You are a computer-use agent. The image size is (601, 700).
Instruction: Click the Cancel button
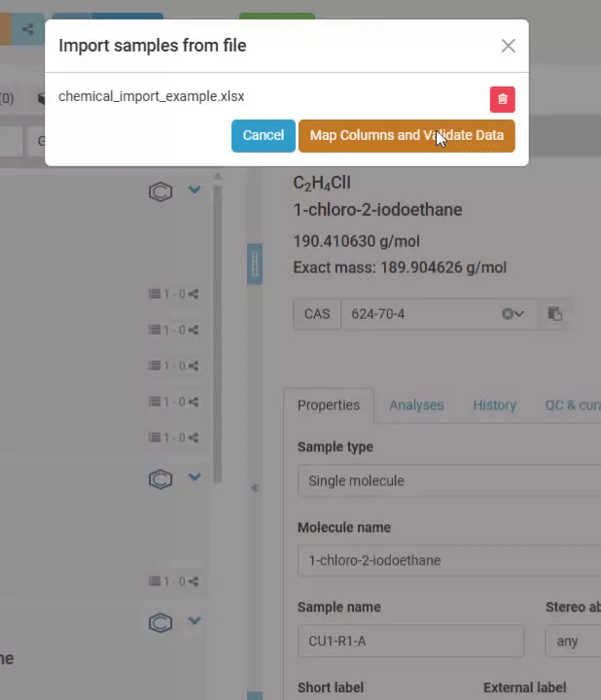(263, 135)
